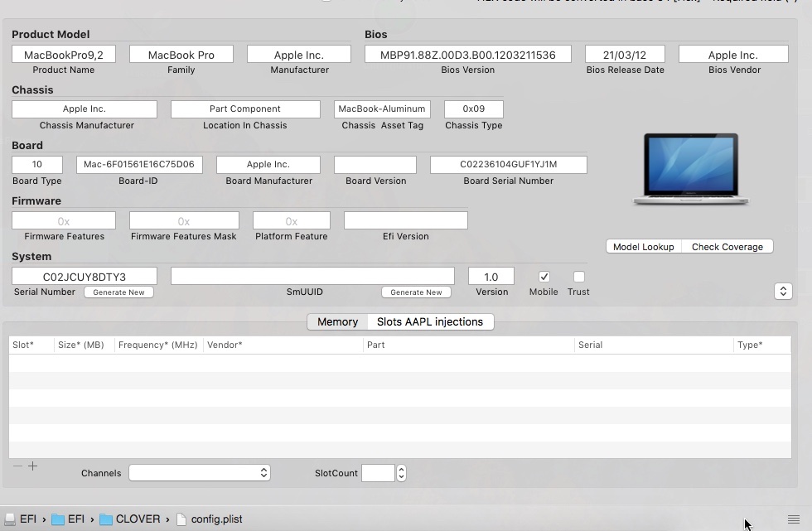Click the Board Type field

[x=37, y=165]
